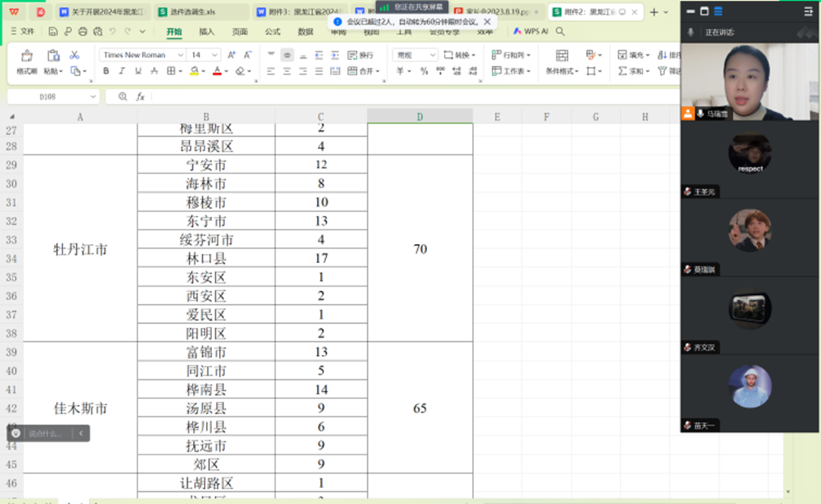Switch meeting panel to list view icon

718,11
